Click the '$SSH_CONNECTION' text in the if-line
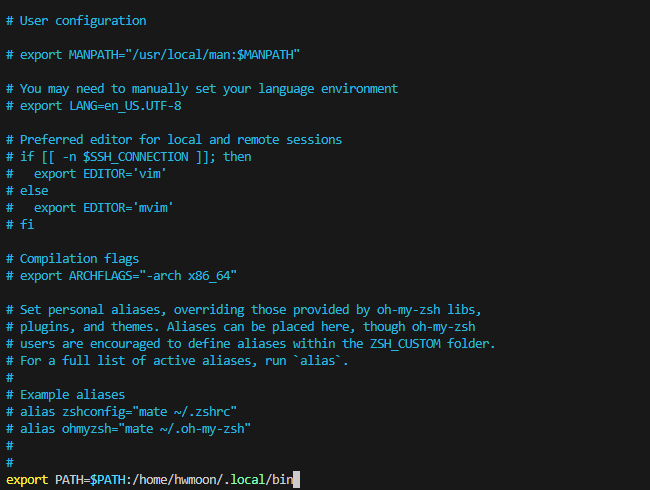The height and width of the screenshot is (490, 650). (x=136, y=157)
